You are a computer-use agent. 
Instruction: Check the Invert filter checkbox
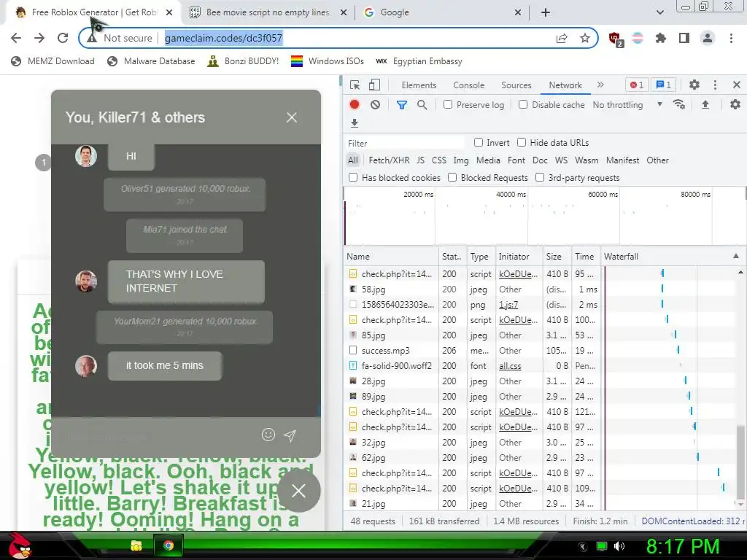pos(479,142)
